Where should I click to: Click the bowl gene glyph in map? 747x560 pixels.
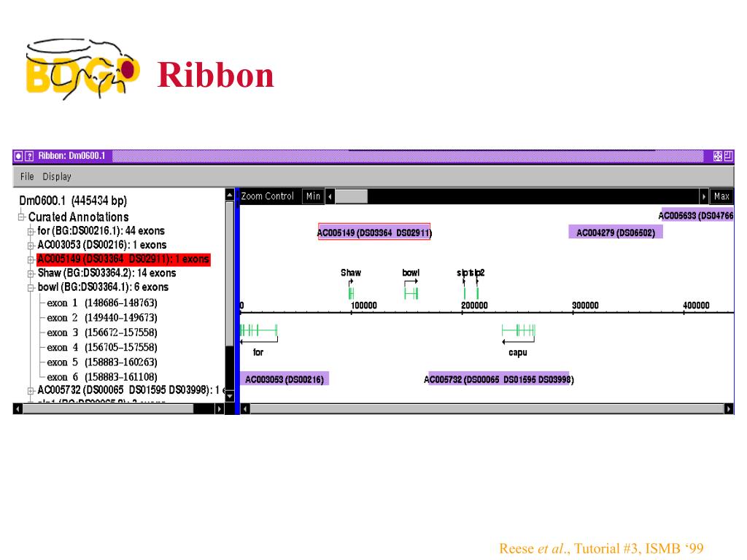pyautogui.click(x=411, y=294)
